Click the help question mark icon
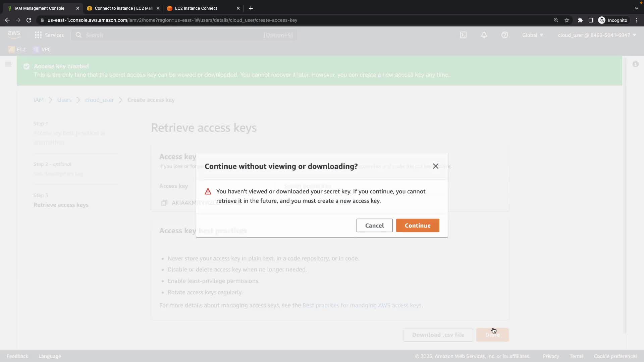Screen dimensions: 644x362 [x=505, y=35]
